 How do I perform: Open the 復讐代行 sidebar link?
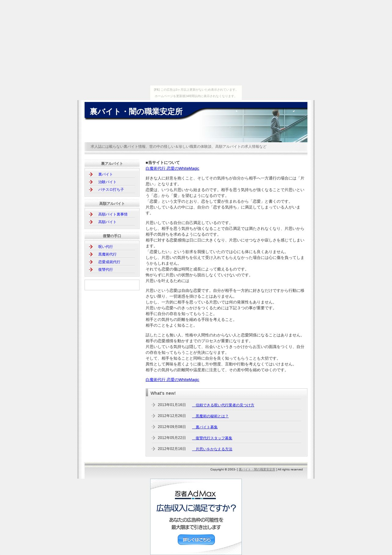click(105, 270)
